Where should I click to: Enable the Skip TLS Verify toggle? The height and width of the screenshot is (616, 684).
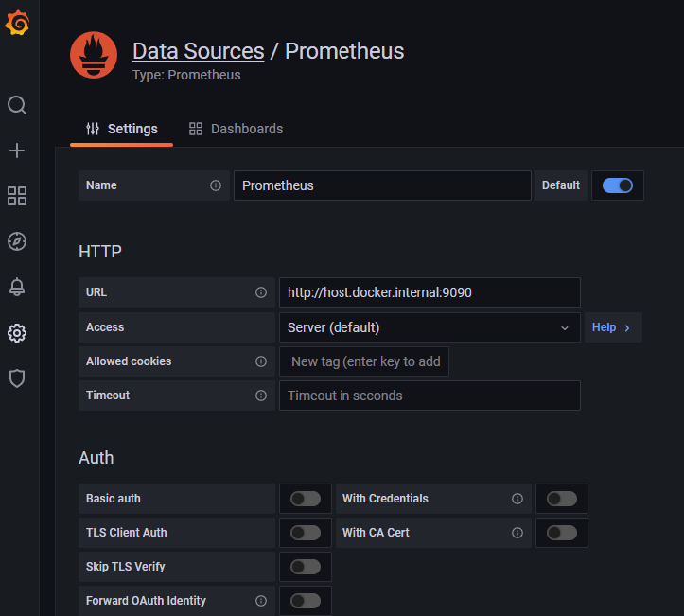[x=305, y=567]
